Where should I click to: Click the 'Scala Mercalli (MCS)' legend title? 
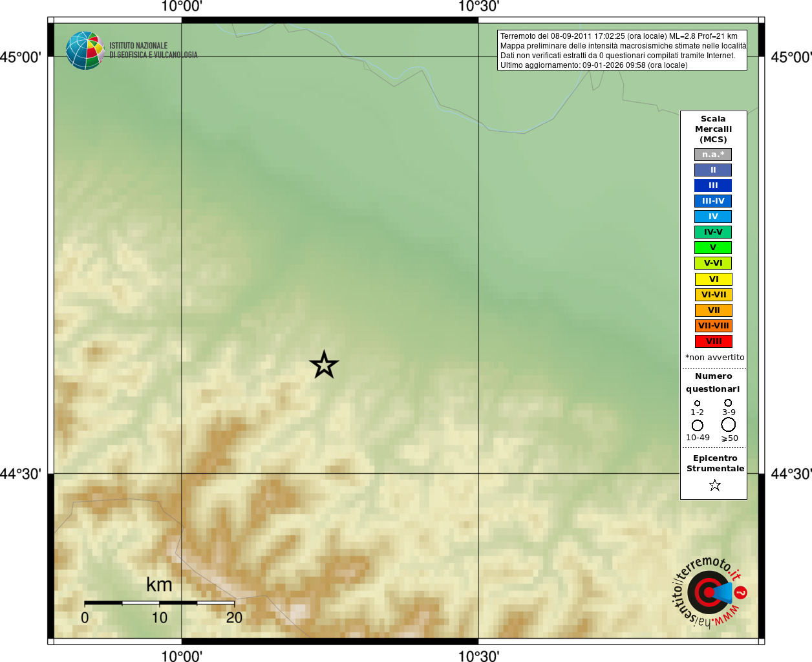point(713,129)
